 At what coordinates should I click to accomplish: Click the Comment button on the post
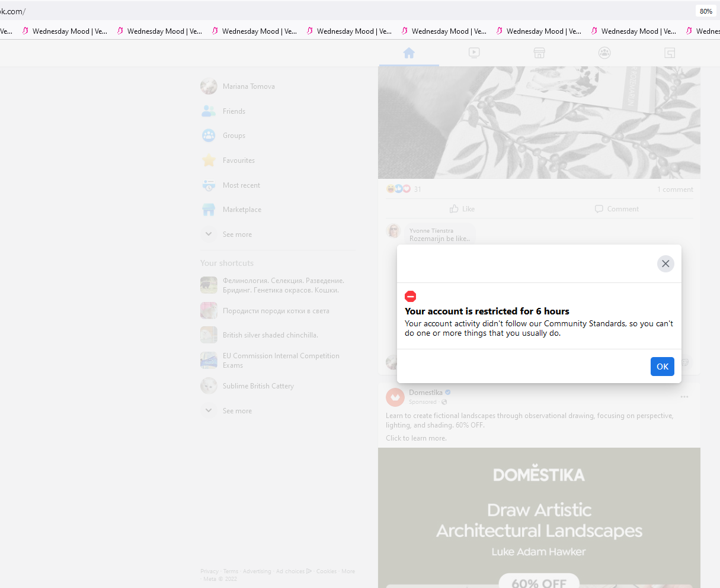tap(617, 209)
